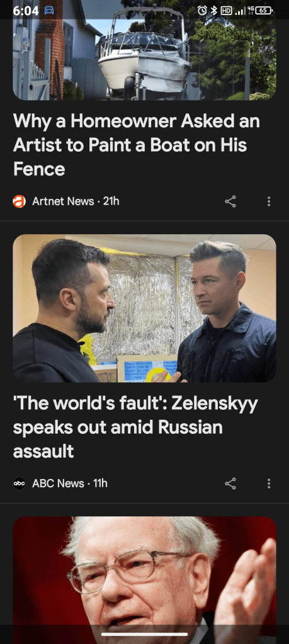The width and height of the screenshot is (289, 644).
Task: Tap share icon on Artnet News article
Action: [230, 201]
